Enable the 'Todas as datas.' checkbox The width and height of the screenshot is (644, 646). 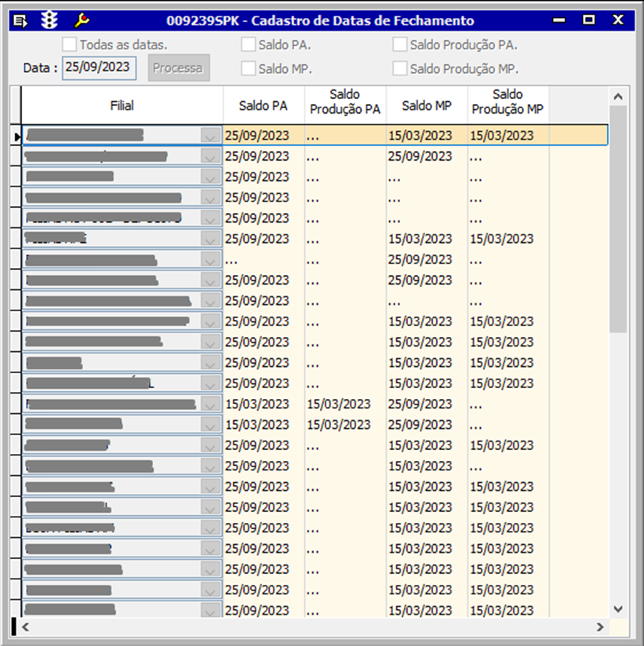[69, 45]
